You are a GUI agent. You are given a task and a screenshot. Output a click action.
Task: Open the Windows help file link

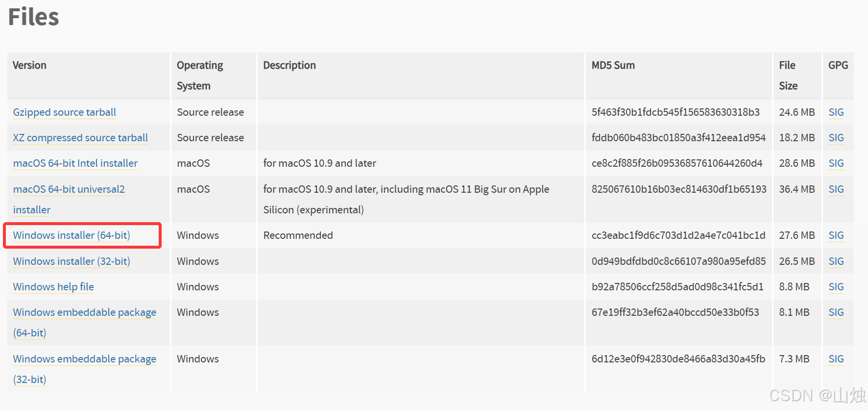[53, 287]
